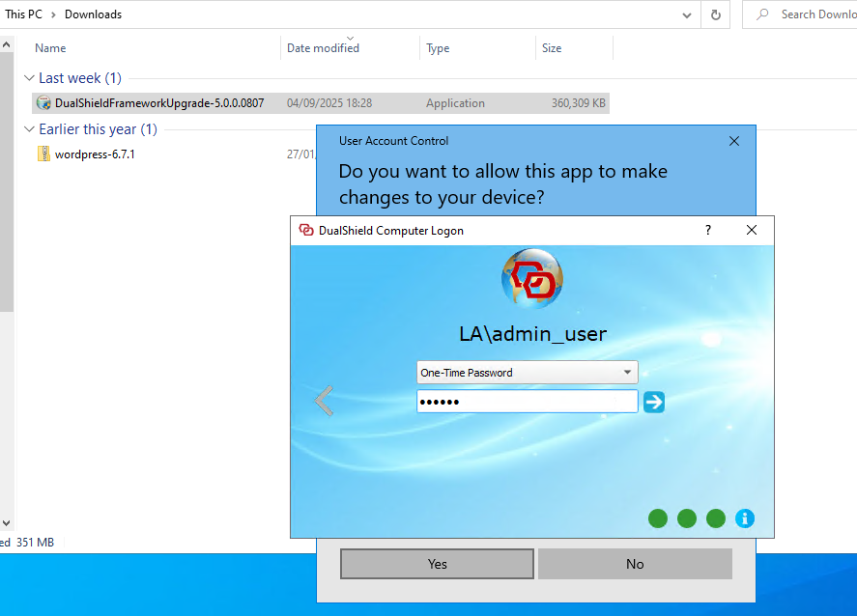Sort files by Date modified column
The image size is (857, 616).
point(323,48)
